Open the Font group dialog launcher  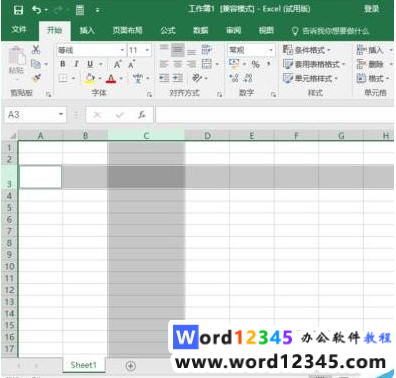coord(149,95)
